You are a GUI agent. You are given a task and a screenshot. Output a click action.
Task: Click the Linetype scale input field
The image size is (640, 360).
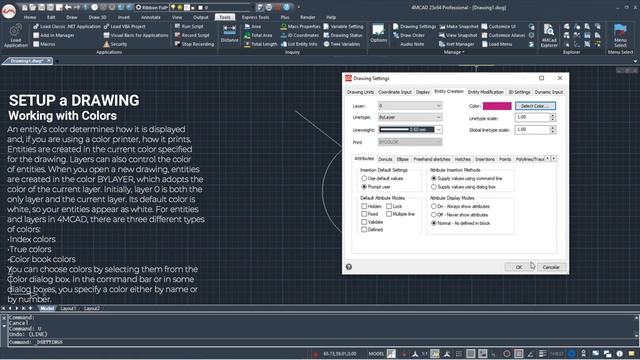[x=532, y=118]
